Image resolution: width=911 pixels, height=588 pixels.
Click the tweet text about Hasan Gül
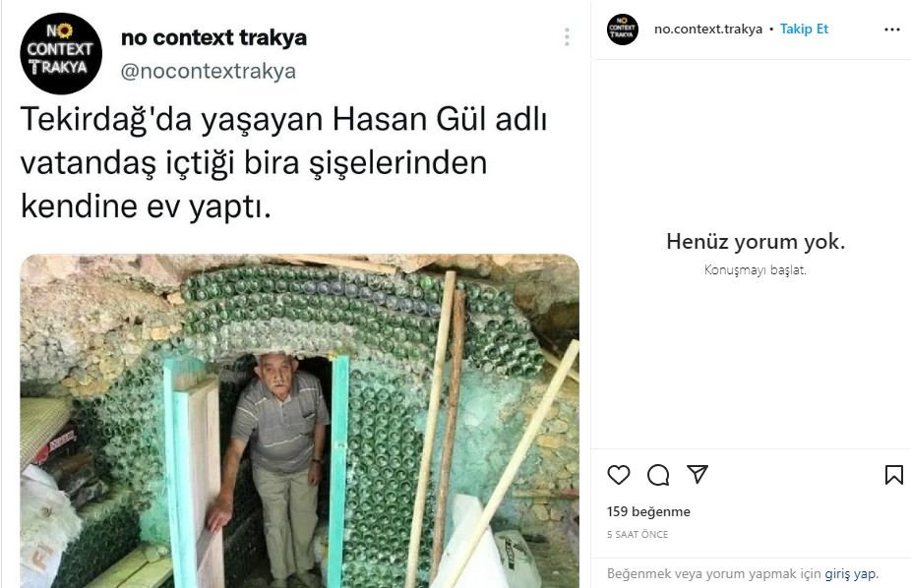(283, 163)
